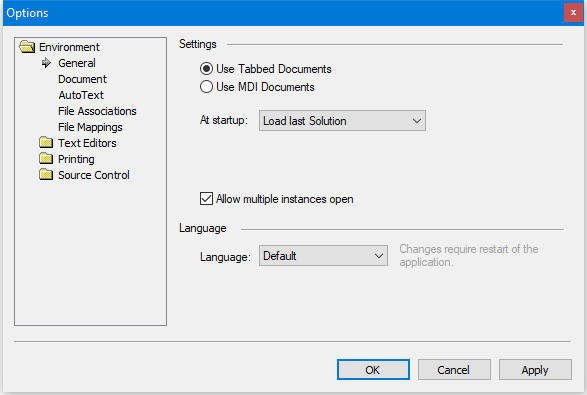Click the Environment open folder icon
Viewport: 587px width, 395px height.
click(27, 47)
